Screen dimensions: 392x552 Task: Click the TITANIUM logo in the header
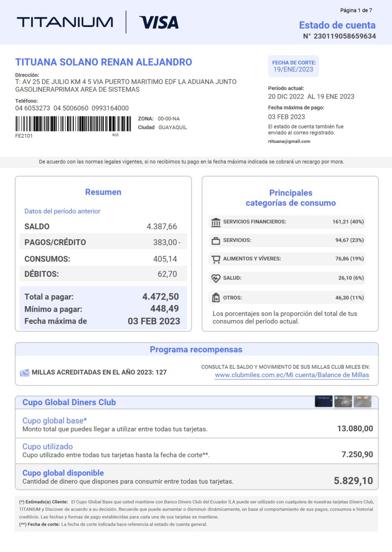click(65, 22)
